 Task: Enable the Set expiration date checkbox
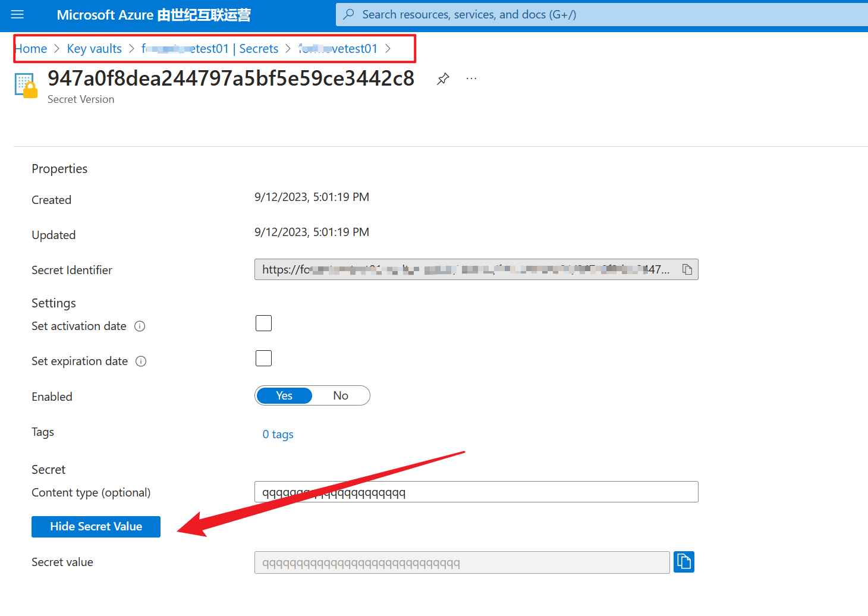click(x=263, y=359)
